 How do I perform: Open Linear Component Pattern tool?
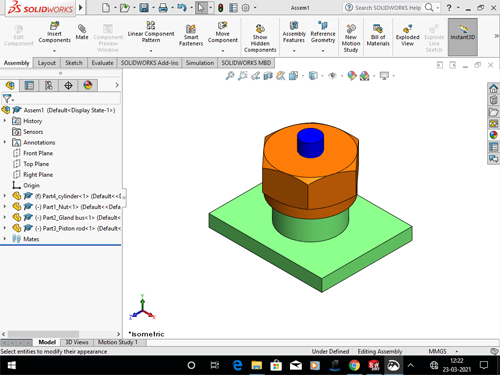(x=151, y=32)
